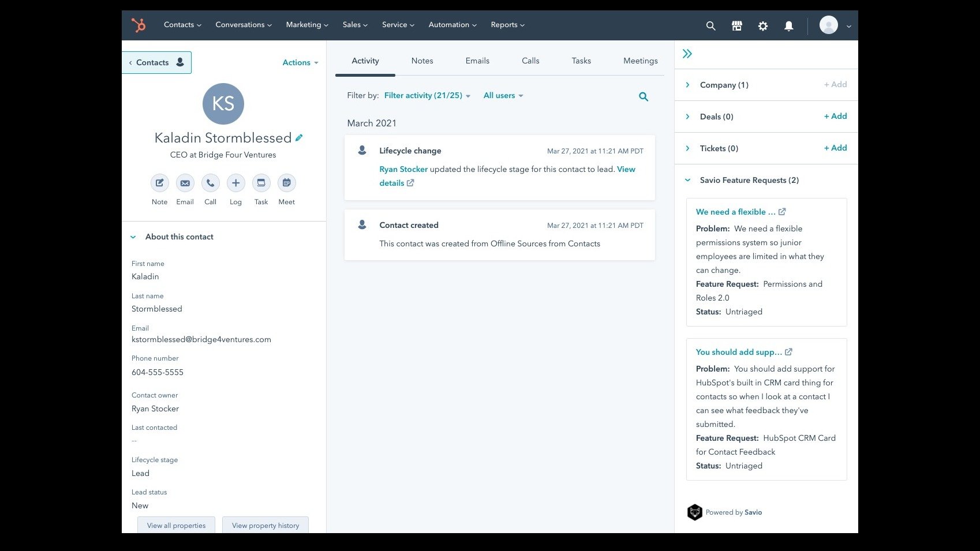
Task: Click the Note icon under contact name
Action: click(159, 183)
